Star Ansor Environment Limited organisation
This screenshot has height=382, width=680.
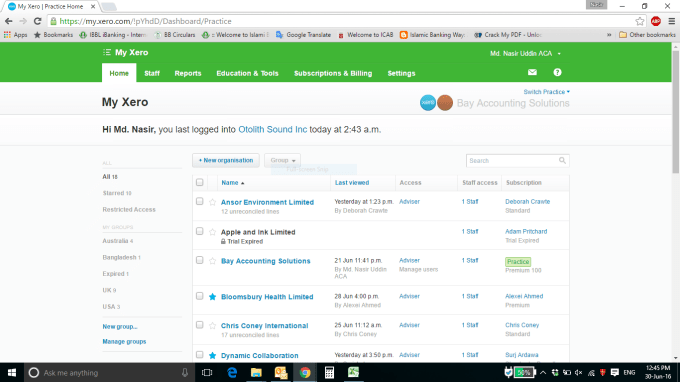[212, 202]
